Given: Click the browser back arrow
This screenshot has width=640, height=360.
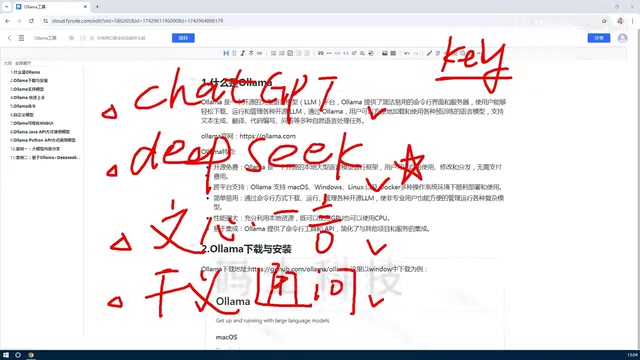Looking at the screenshot, I should [x=7, y=21].
